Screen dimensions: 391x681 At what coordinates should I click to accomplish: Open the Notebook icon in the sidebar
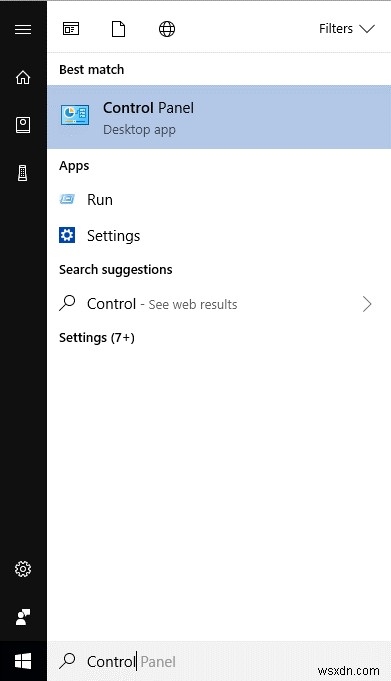tap(23, 125)
